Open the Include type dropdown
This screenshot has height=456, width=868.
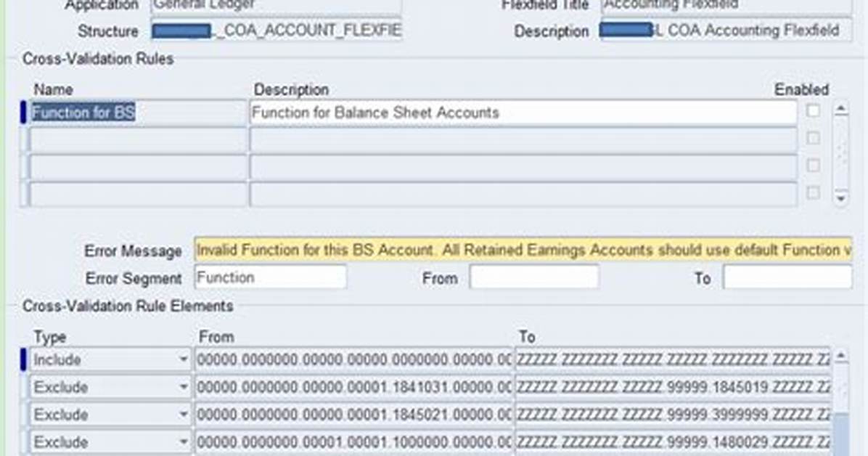183,359
